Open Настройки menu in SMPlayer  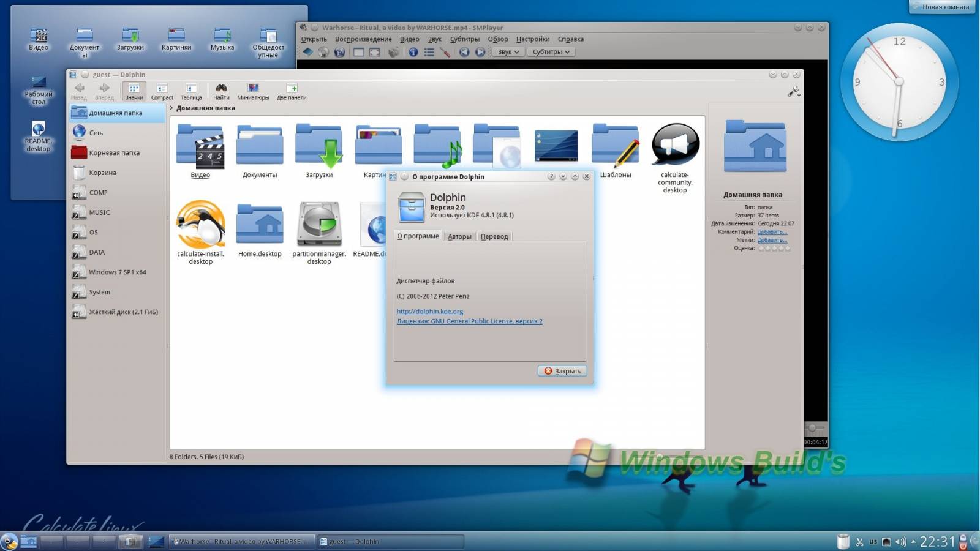click(533, 39)
